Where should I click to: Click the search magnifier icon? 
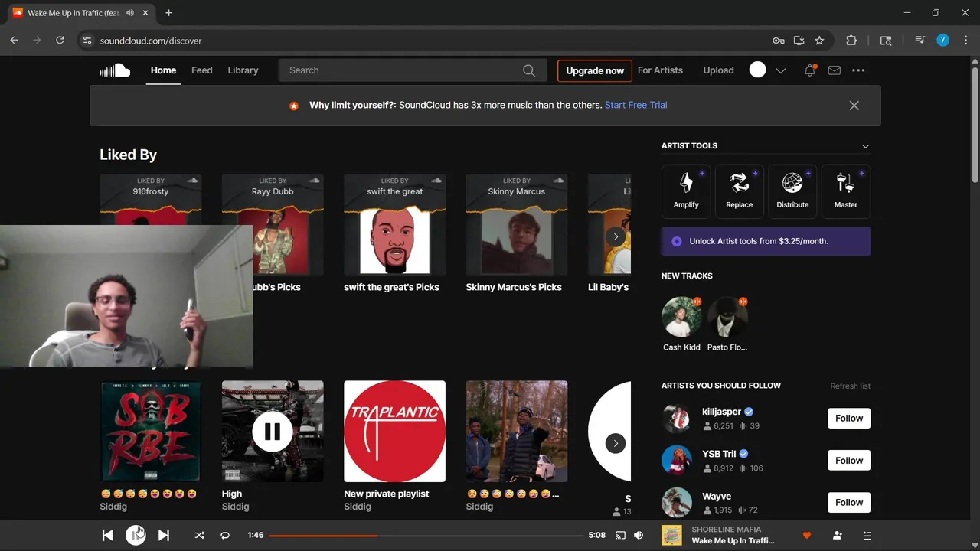[x=529, y=70]
